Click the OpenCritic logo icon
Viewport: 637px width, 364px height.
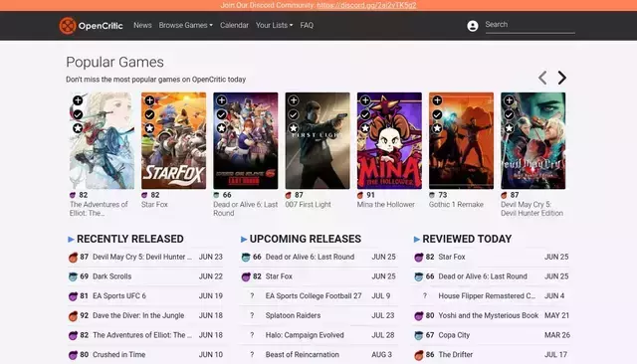point(68,26)
